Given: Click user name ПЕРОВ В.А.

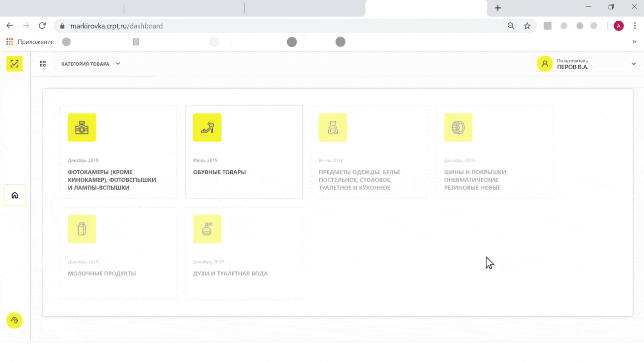Looking at the screenshot, I should [572, 67].
